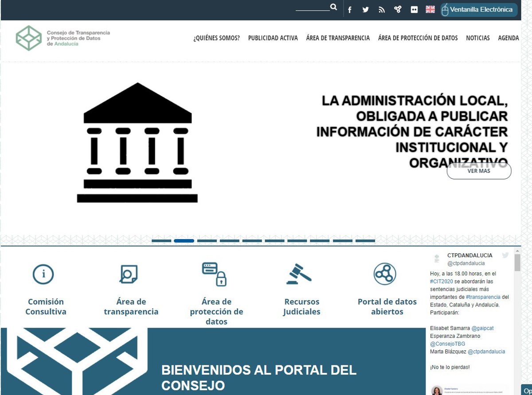Select the first carousel slide indicator
This screenshot has width=532, height=395.
point(161,241)
